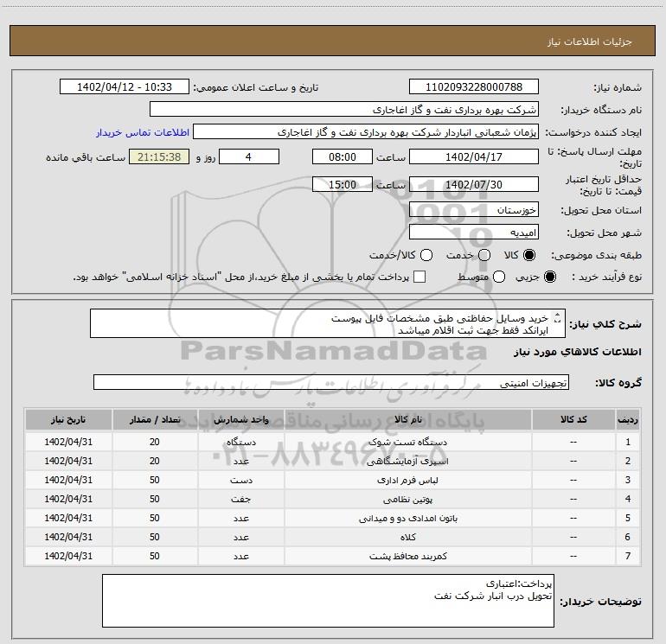Click the unit cell دست in row 3
This screenshot has width=666, height=644.
pyautogui.click(x=240, y=480)
